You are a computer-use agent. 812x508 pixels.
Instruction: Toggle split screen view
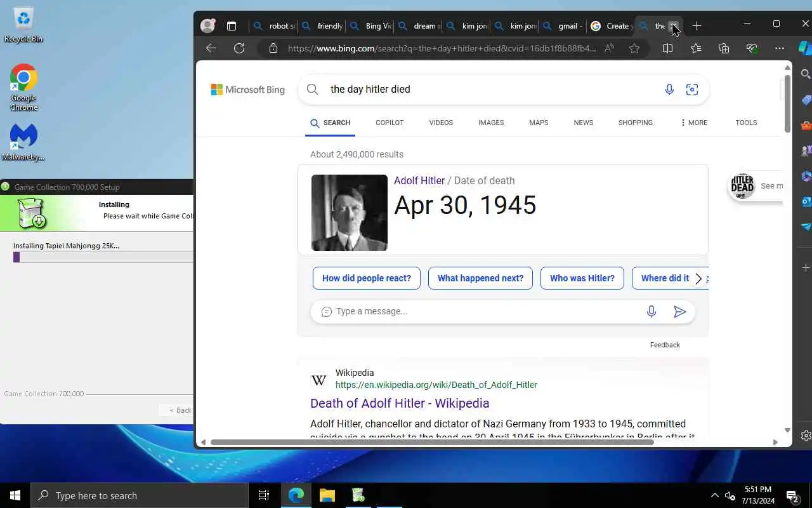coord(667,48)
